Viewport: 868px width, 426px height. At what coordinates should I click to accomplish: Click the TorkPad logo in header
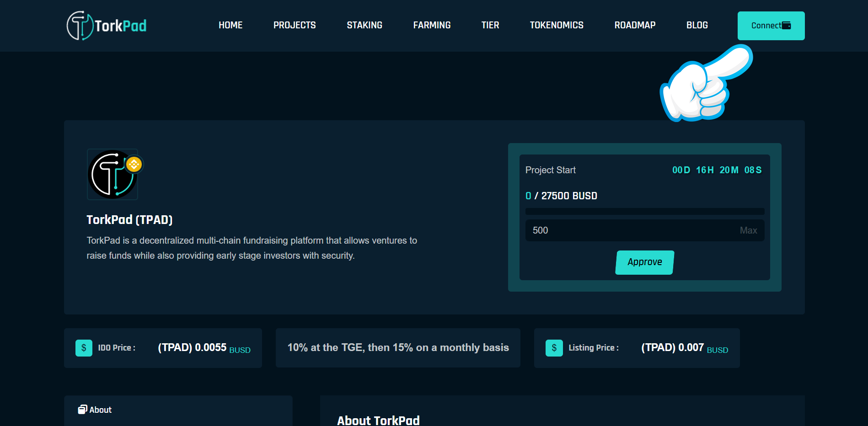[x=107, y=26]
